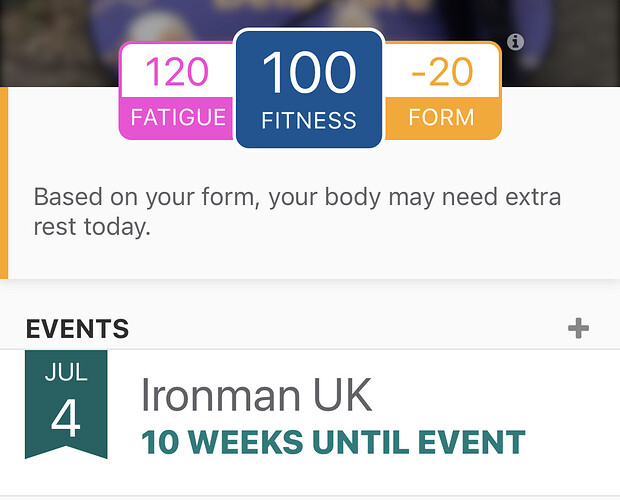Tap 10 Weeks Until Event text
The height and width of the screenshot is (500, 620).
pos(333,442)
